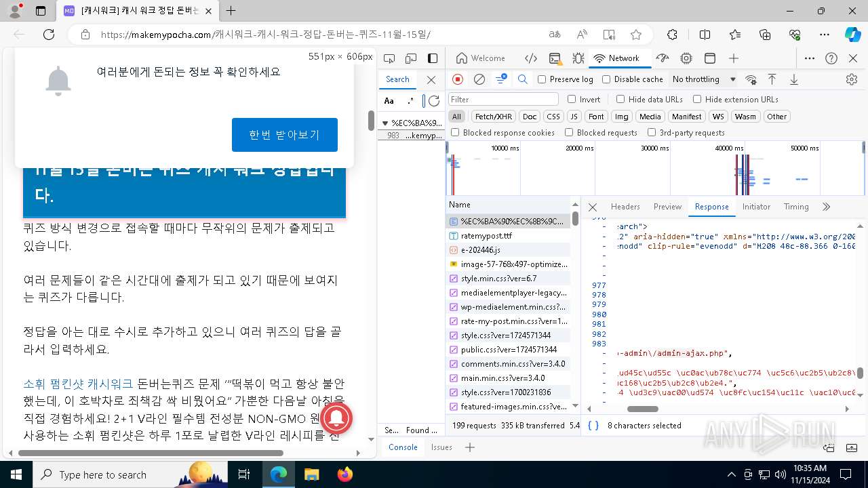Screen dimensions: 868x488
Task: Open Network settings gear icon
Action: tap(852, 79)
